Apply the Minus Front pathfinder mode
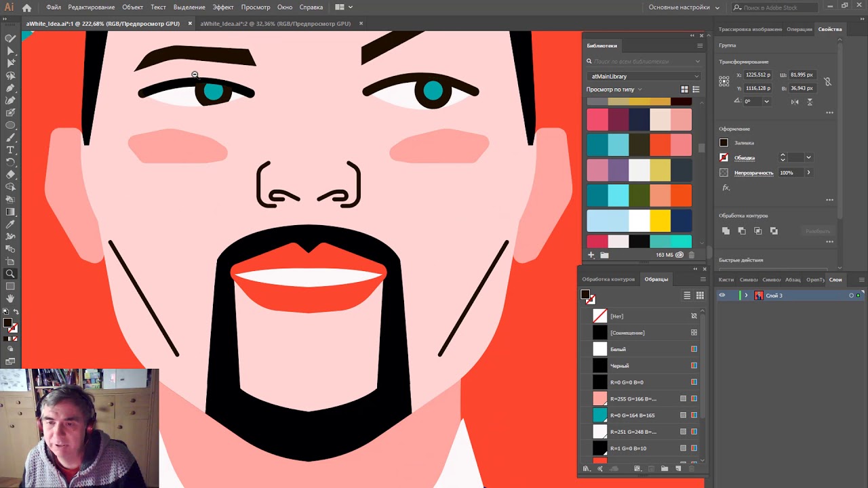 click(x=742, y=231)
